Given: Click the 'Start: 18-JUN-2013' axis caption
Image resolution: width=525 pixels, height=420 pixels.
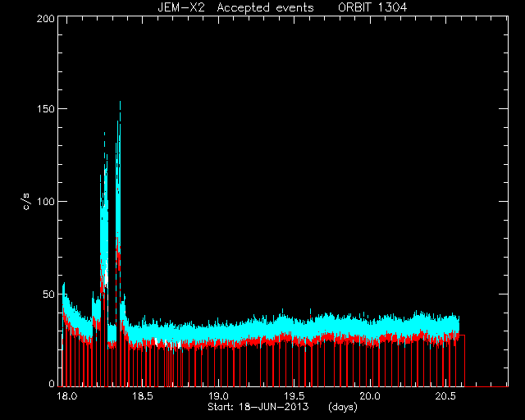Looking at the screenshot, I should pyautogui.click(x=258, y=407).
